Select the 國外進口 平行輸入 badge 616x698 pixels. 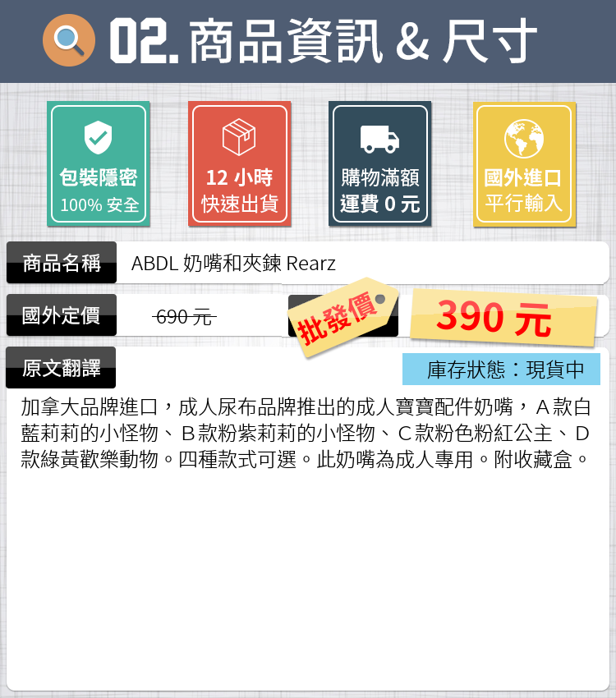tap(524, 164)
